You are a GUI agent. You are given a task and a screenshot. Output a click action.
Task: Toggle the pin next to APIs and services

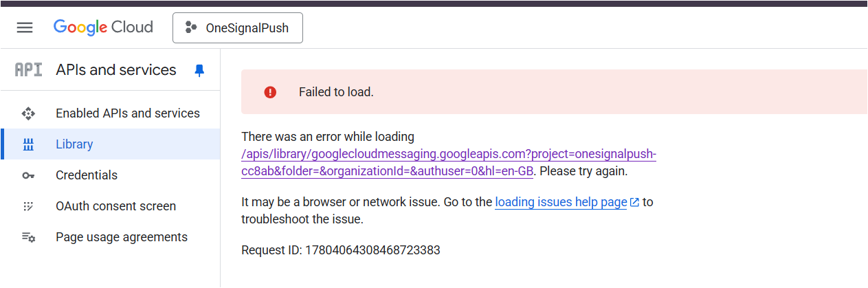point(199,70)
